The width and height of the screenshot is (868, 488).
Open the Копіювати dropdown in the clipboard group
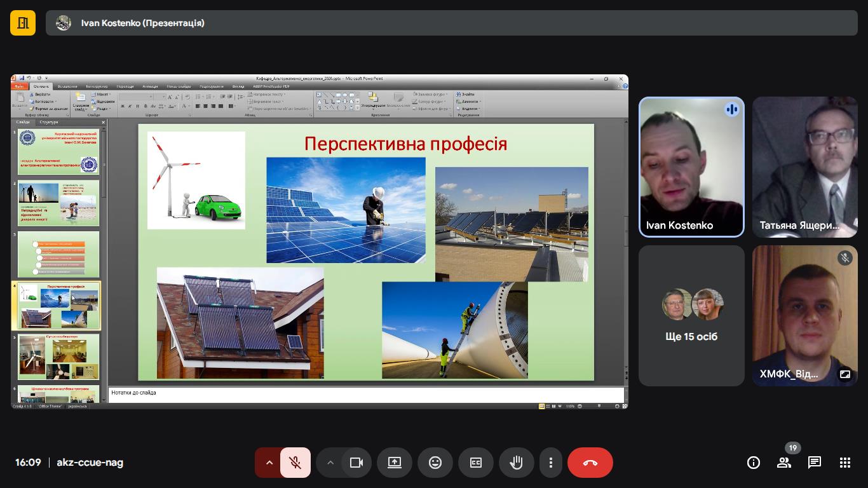pos(44,102)
